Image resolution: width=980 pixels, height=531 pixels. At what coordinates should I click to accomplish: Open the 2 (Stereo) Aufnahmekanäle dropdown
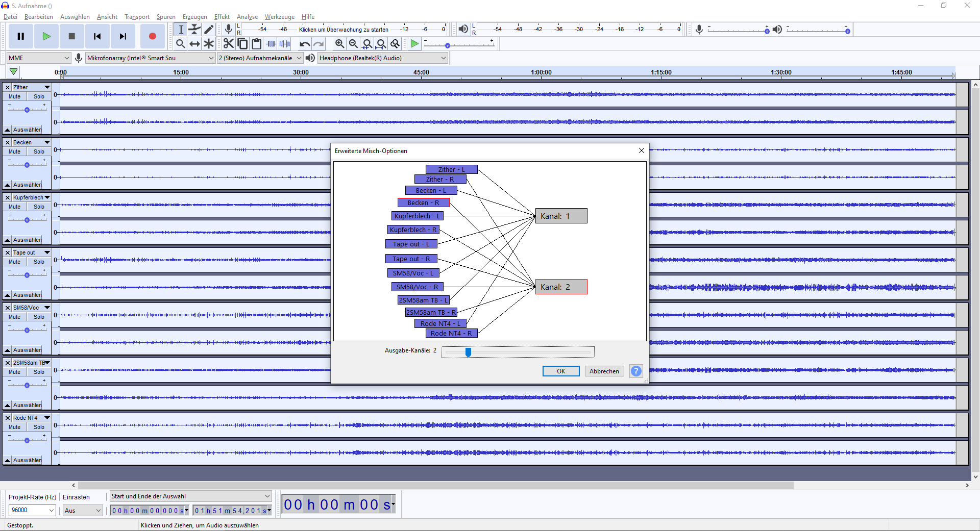coord(260,58)
